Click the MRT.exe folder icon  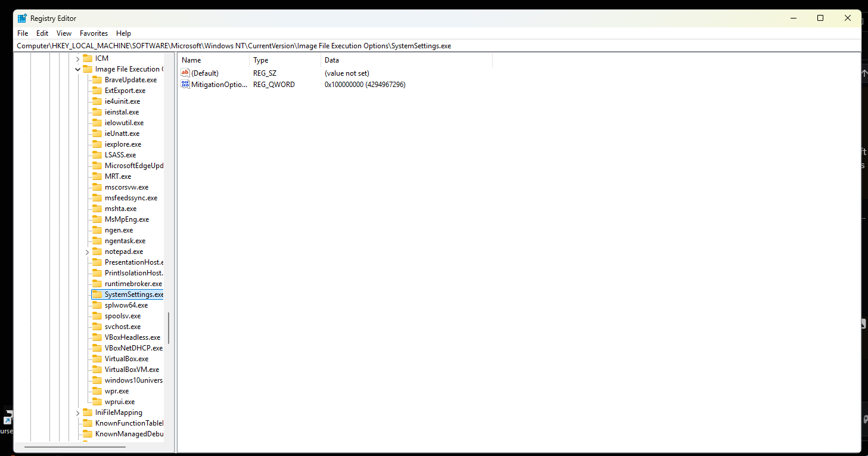tap(97, 176)
